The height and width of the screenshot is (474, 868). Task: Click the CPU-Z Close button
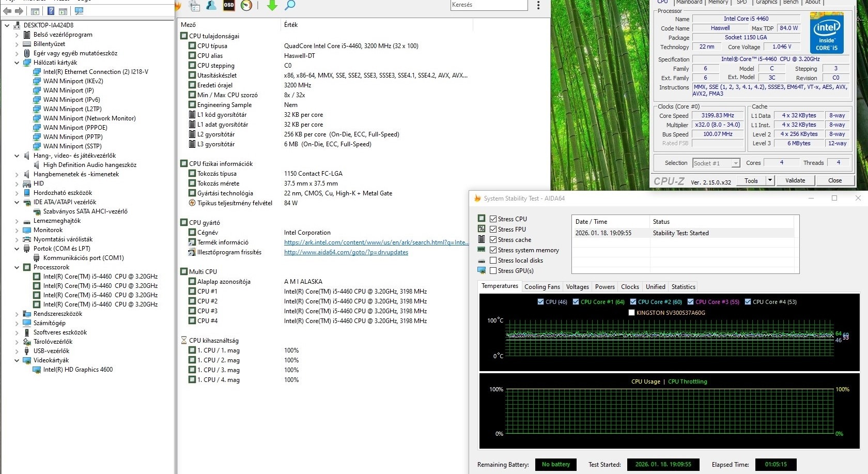coord(835,180)
